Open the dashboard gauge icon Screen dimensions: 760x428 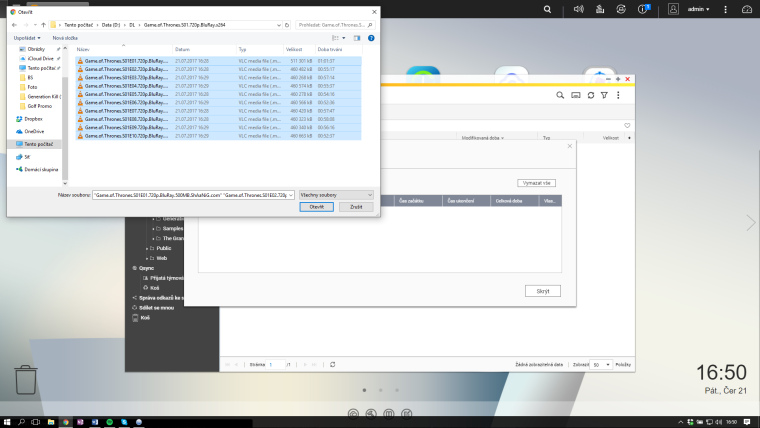(x=746, y=8)
